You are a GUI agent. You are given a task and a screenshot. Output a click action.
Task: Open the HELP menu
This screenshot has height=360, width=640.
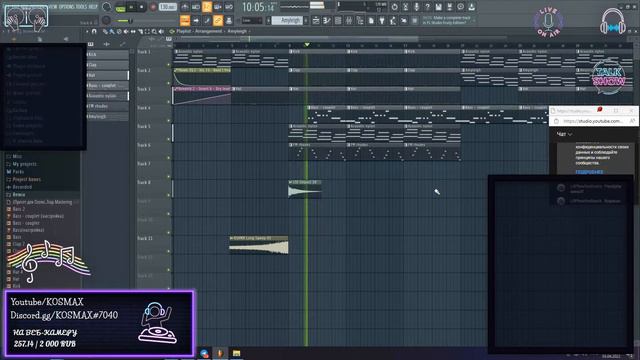pyautogui.click(x=93, y=7)
